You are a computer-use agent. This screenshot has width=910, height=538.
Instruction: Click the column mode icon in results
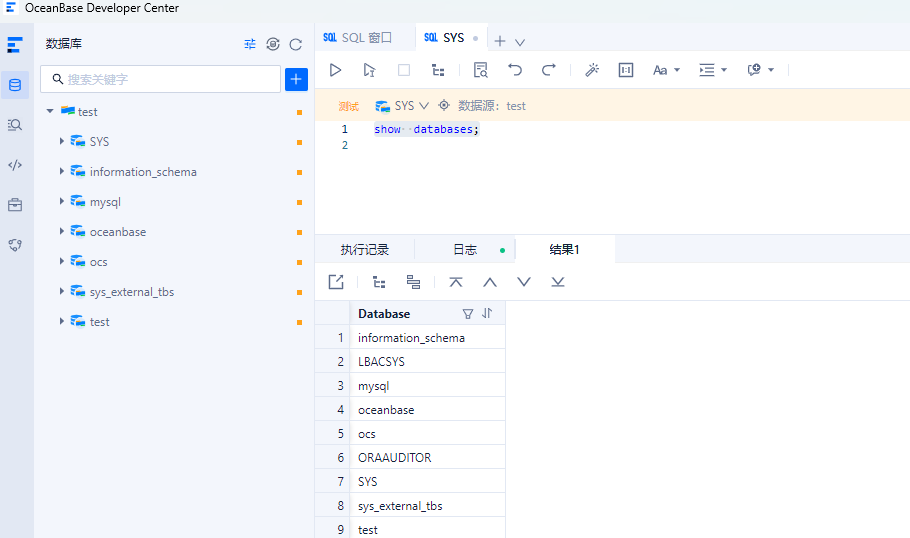(413, 282)
